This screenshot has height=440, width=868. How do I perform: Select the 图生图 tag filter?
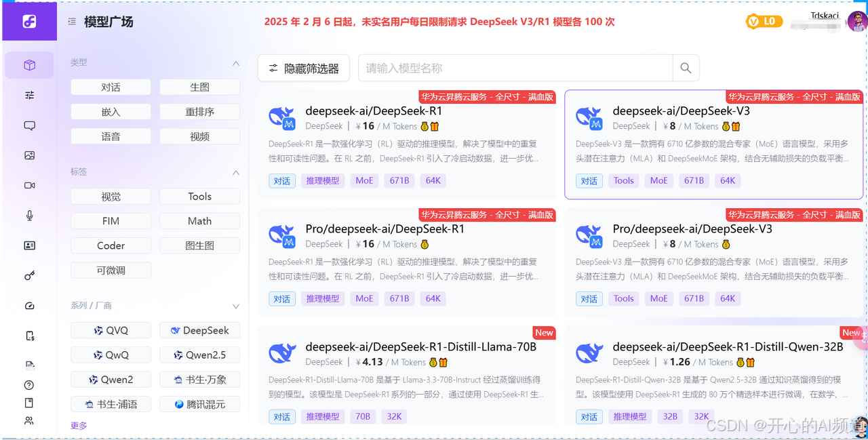pos(199,245)
